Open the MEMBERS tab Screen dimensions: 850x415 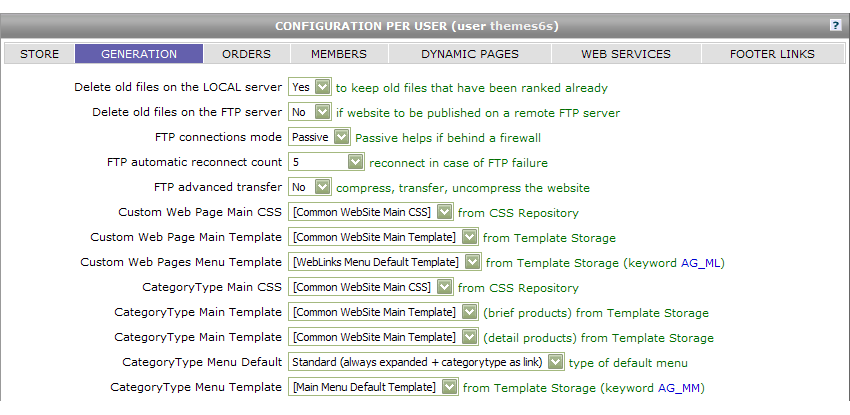click(x=338, y=54)
